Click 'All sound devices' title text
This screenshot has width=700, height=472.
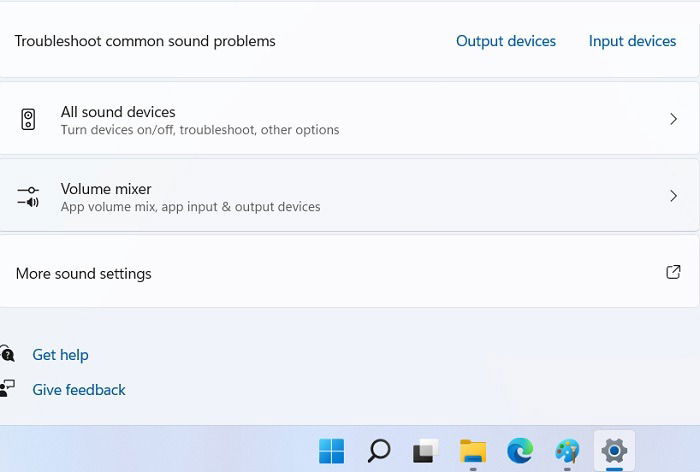[x=118, y=112]
